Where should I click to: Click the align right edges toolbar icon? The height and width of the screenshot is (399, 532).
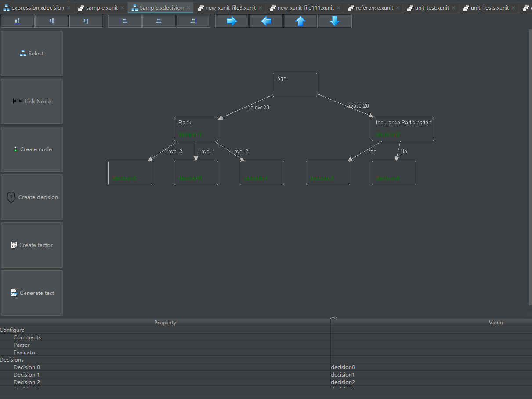click(x=193, y=21)
